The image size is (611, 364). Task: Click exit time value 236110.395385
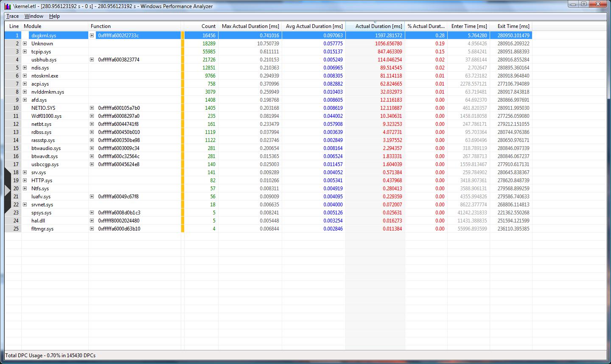tap(513, 229)
